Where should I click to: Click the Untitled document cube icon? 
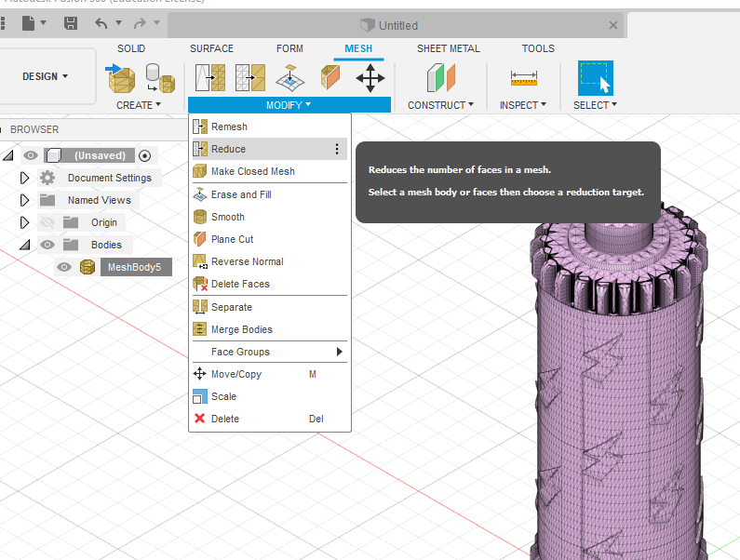pyautogui.click(x=367, y=25)
